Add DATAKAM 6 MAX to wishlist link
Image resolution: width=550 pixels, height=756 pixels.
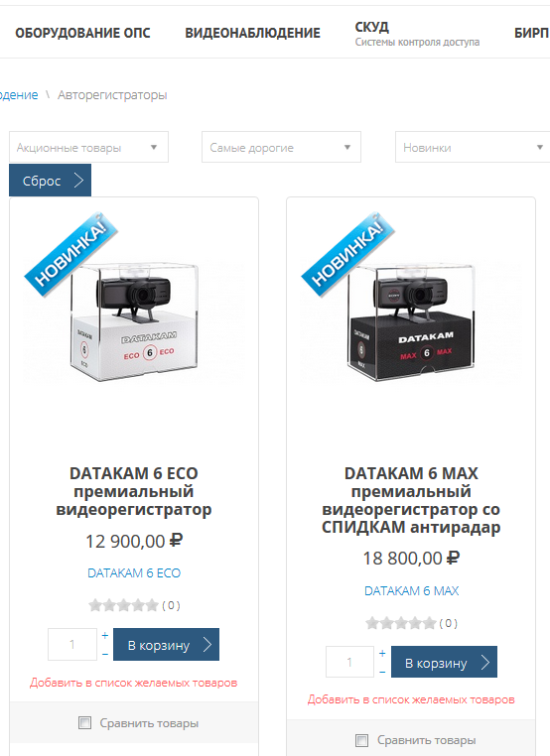point(411,699)
